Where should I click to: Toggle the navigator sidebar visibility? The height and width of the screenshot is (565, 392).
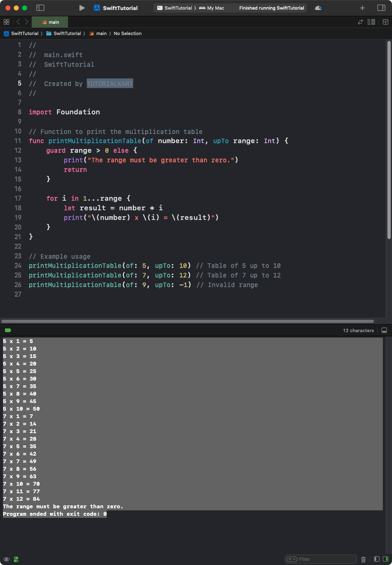coord(40,8)
